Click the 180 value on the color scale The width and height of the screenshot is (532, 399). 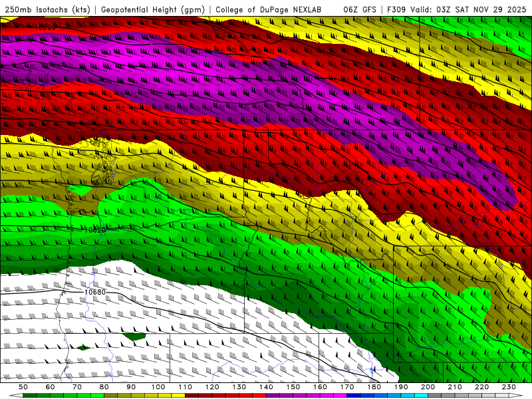(374, 387)
